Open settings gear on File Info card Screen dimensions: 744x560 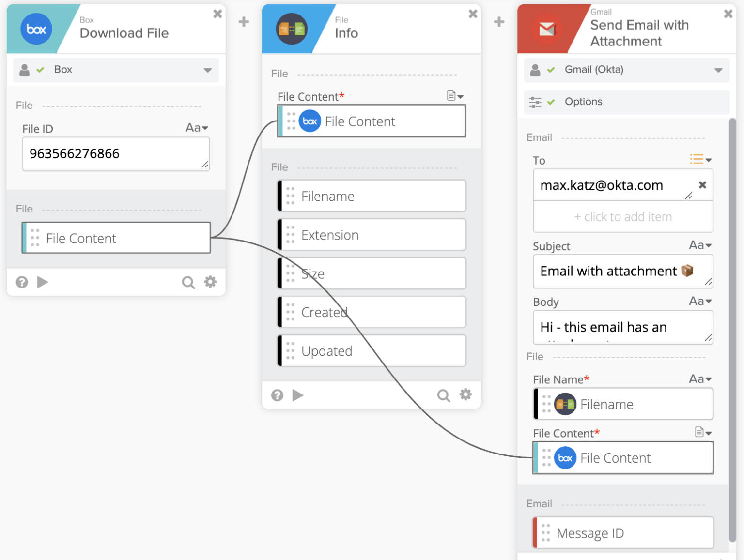click(x=465, y=394)
